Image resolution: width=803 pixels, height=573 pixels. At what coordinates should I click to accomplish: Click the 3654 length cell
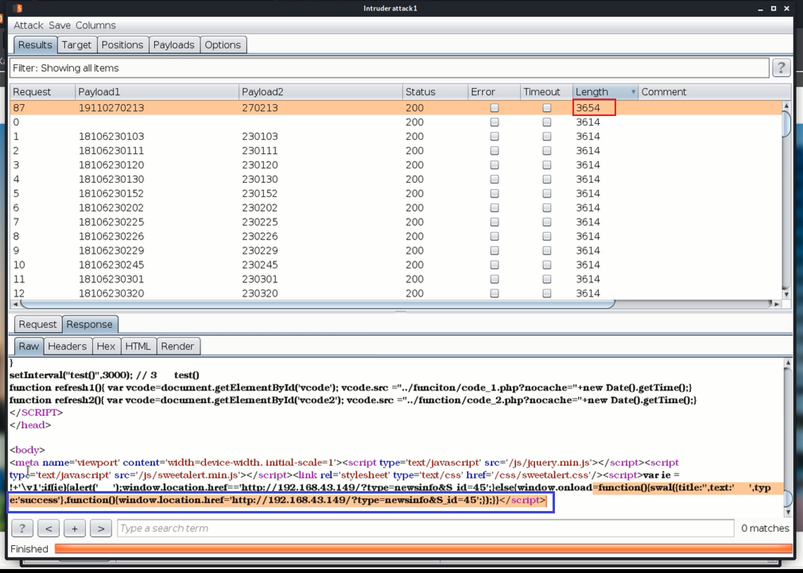(594, 108)
